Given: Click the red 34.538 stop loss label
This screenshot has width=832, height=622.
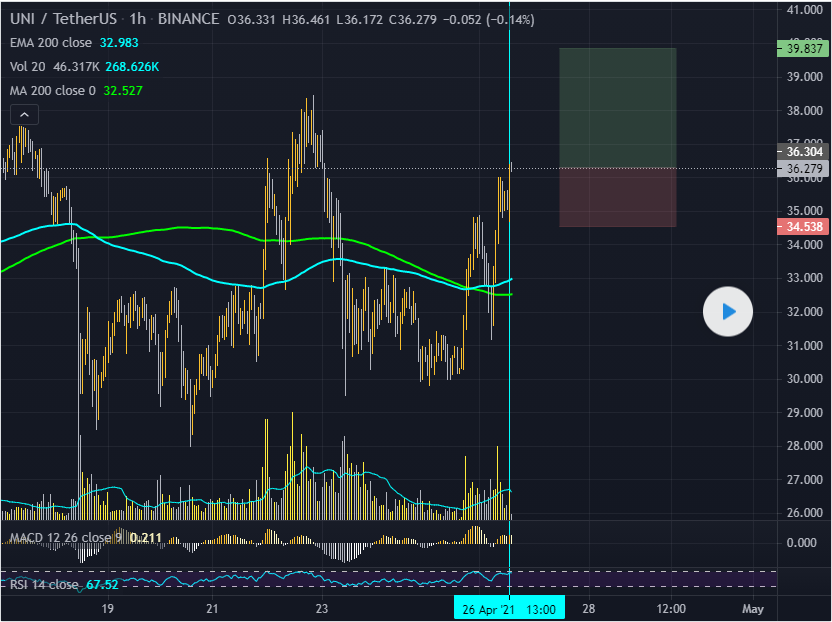Looking at the screenshot, I should (804, 227).
